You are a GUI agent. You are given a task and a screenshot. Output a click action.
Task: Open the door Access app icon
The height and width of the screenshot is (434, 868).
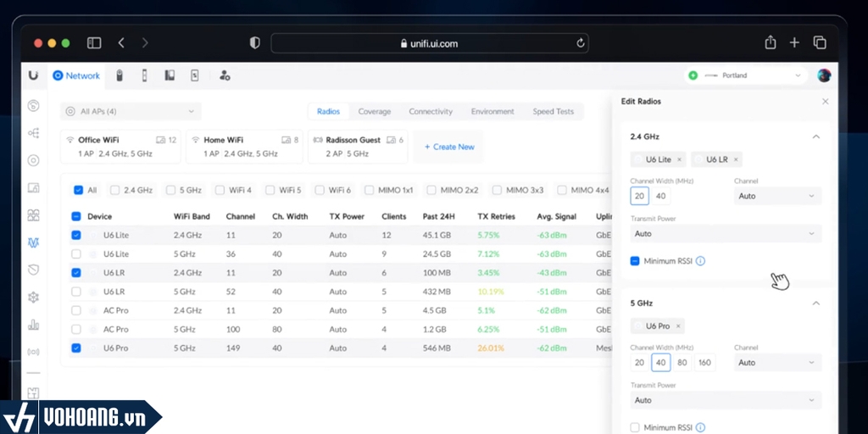[x=144, y=75]
